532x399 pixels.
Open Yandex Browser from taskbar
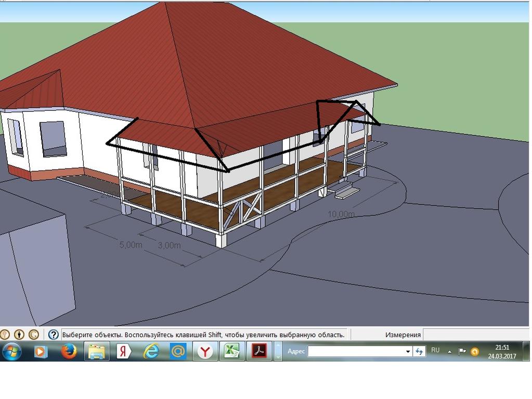(205, 352)
